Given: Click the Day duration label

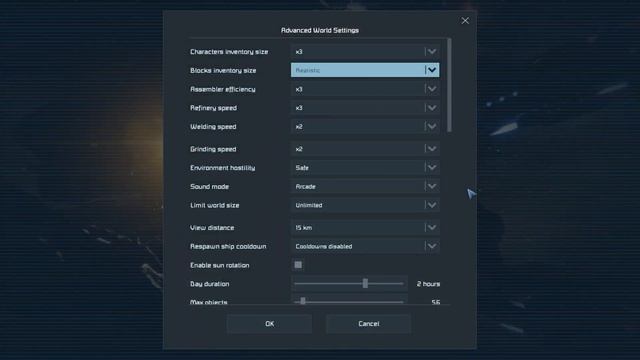Looking at the screenshot, I should (209, 284).
